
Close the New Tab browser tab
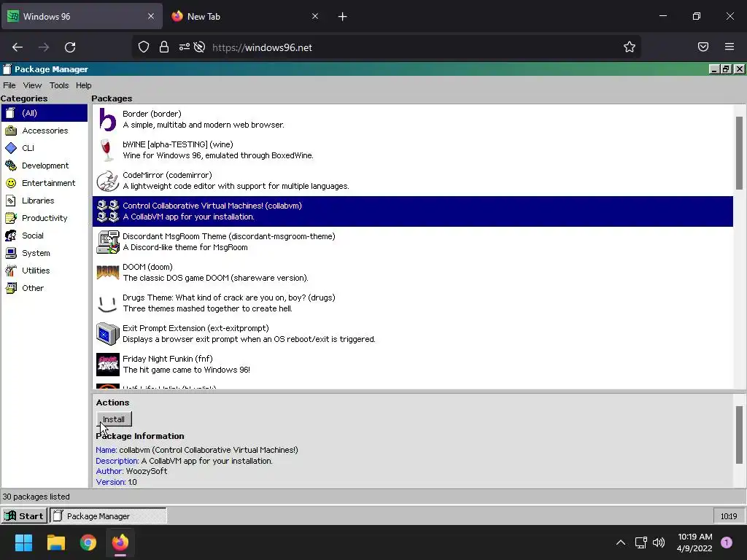click(315, 16)
